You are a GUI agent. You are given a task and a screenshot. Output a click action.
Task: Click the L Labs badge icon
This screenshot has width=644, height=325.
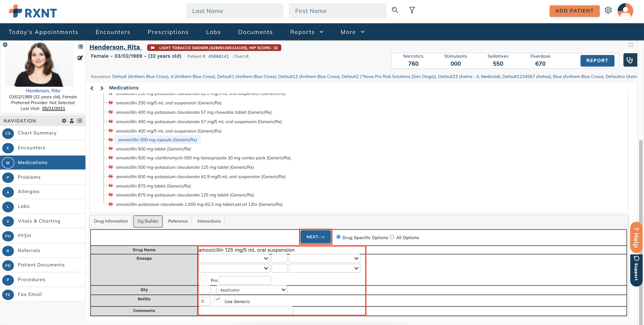pyautogui.click(x=8, y=207)
